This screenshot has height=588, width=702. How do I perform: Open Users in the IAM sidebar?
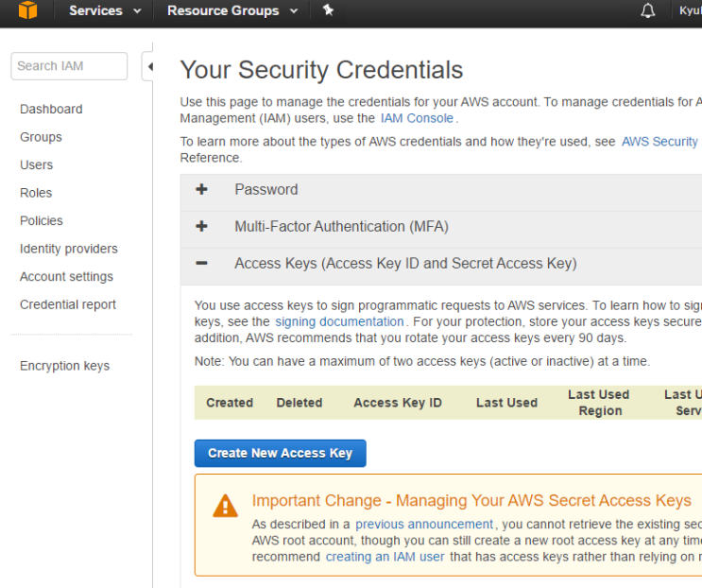36,164
